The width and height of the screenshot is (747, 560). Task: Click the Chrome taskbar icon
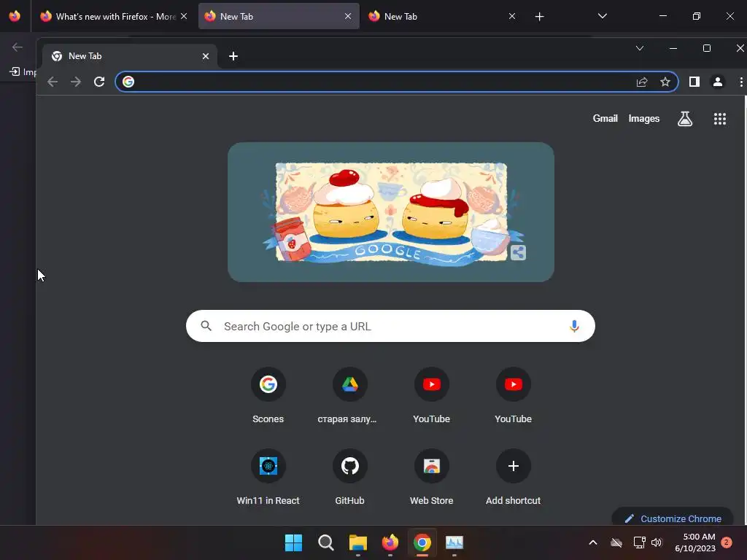click(422, 542)
